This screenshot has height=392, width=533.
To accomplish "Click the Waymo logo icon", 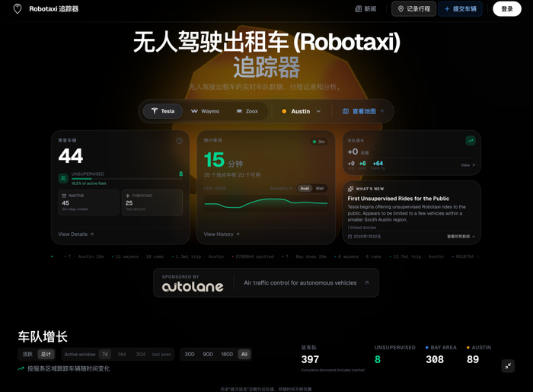I will pyautogui.click(x=194, y=111).
